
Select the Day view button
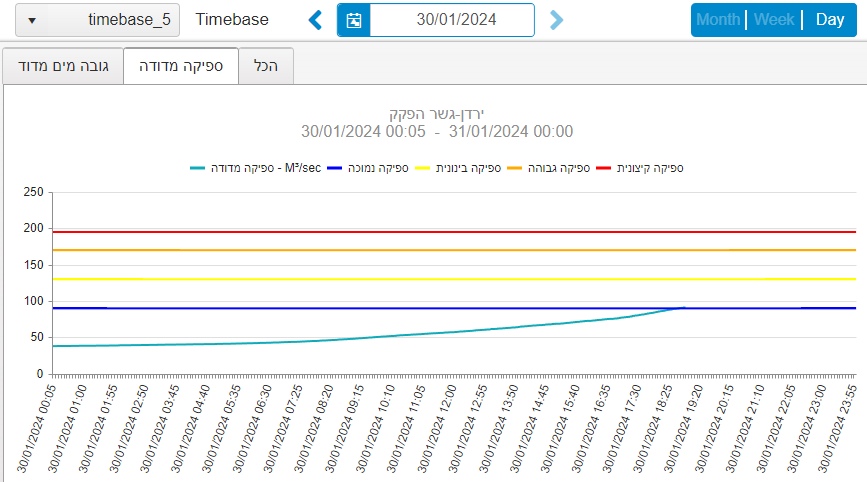pyautogui.click(x=829, y=20)
